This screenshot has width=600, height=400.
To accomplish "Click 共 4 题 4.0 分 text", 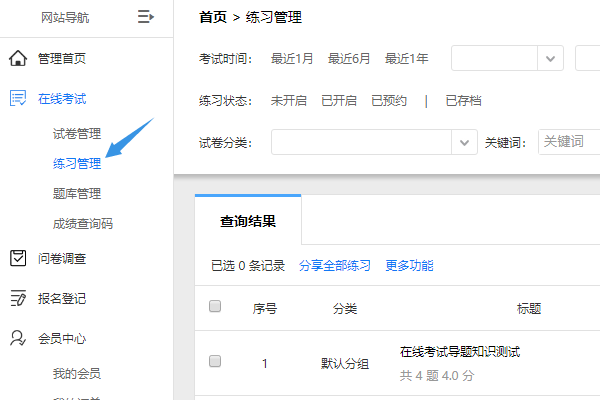I will pos(437,376).
